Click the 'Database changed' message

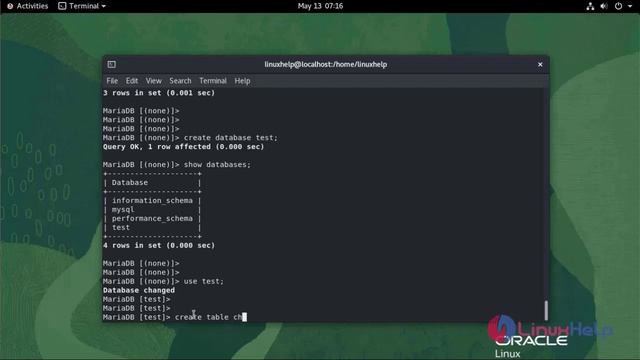coord(139,290)
